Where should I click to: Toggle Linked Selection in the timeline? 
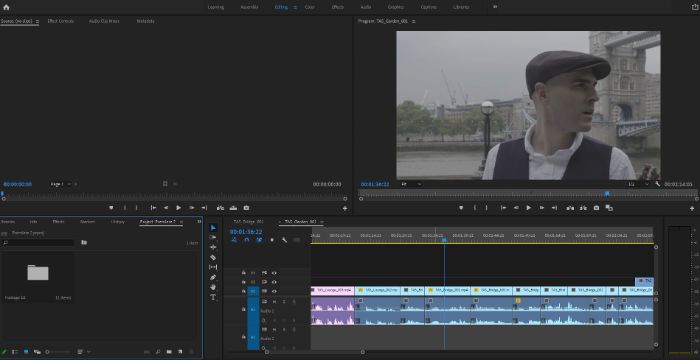pos(259,240)
